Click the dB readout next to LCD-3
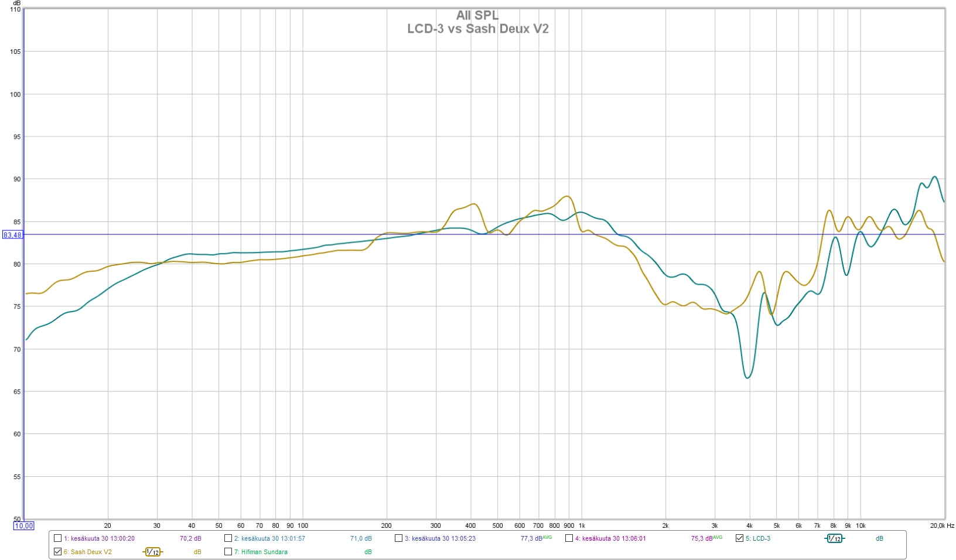956x560 pixels. coord(879,538)
